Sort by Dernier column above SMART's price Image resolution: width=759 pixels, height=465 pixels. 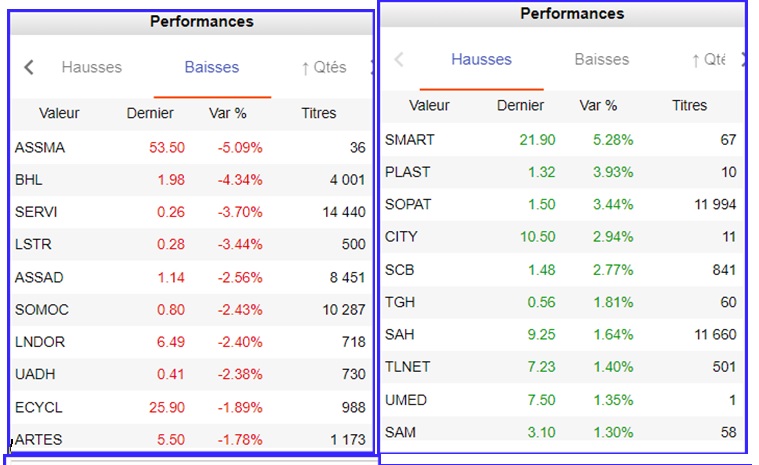tap(520, 106)
